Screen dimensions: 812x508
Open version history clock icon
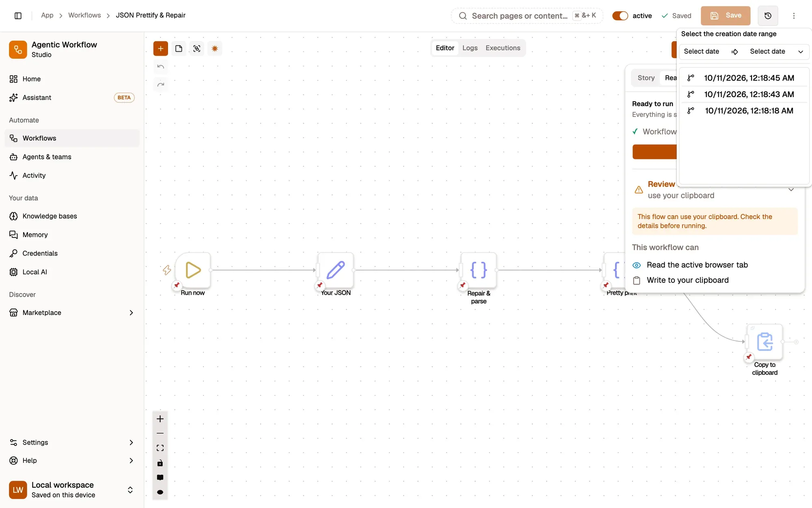click(x=768, y=15)
